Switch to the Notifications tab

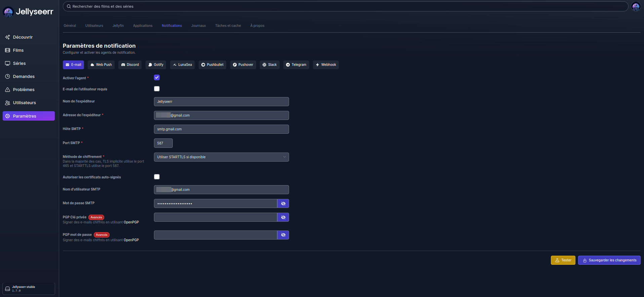click(172, 26)
